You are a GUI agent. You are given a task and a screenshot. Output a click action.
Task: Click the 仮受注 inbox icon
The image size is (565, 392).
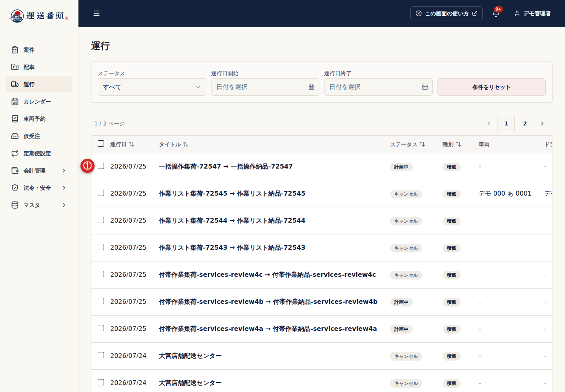click(15, 136)
